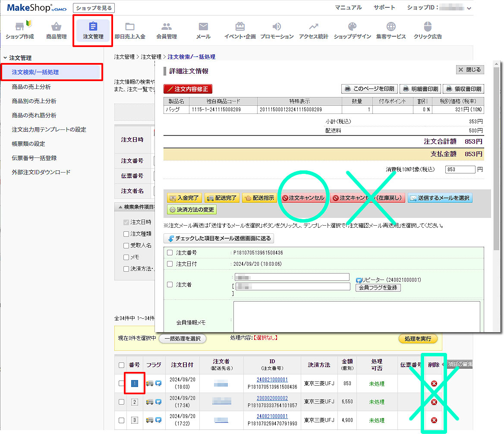Click truck flag icon in order 3 row
Viewport: 504px width, 434px height.
tap(150, 420)
